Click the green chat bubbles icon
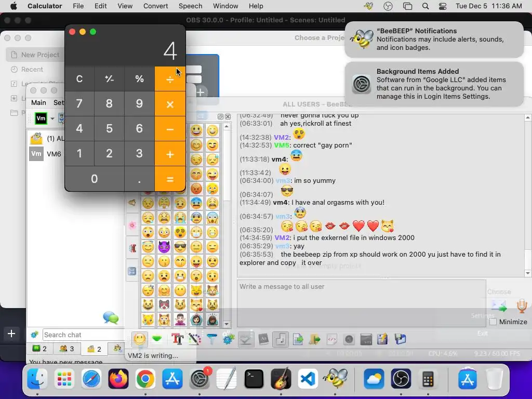The width and height of the screenshot is (532, 399). 111,317
